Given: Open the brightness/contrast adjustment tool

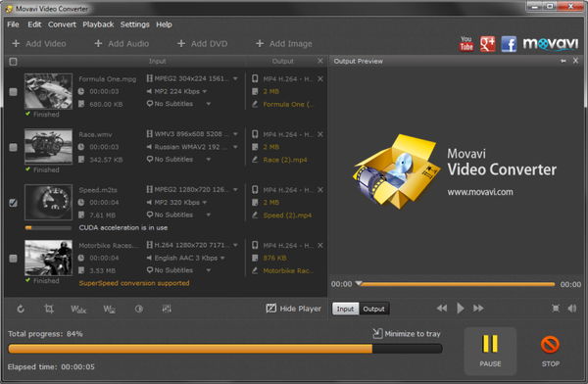Looking at the screenshot, I should pyautogui.click(x=139, y=309).
